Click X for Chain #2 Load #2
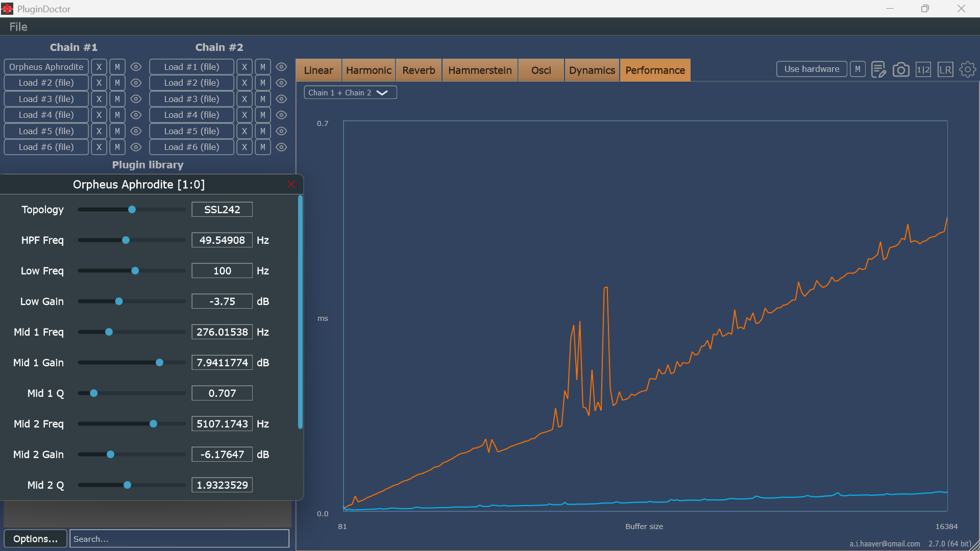 244,83
